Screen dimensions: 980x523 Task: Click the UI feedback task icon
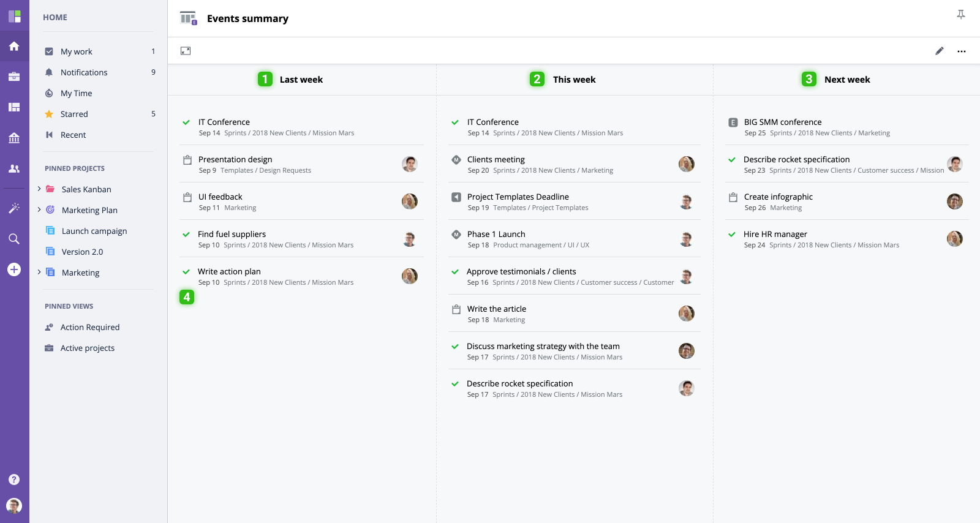pos(187,197)
